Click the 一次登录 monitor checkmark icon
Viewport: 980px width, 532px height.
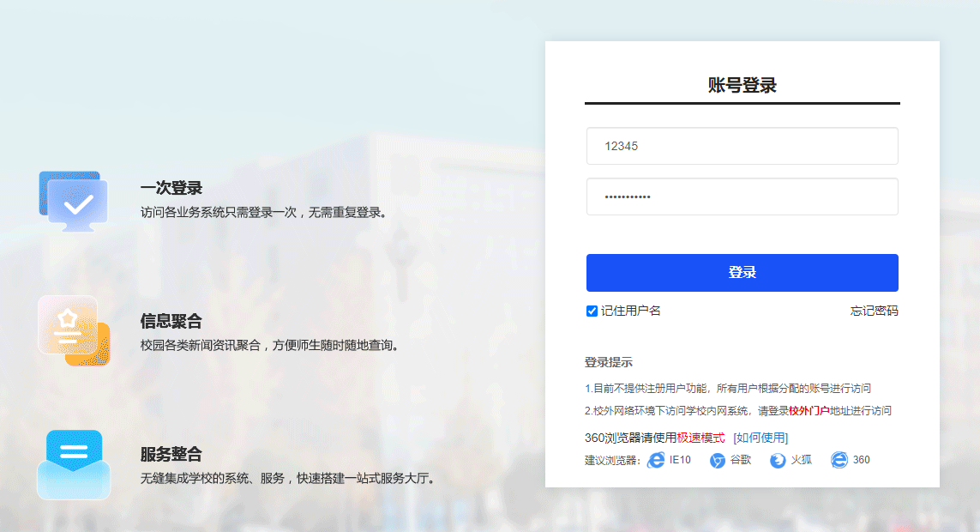tap(74, 202)
